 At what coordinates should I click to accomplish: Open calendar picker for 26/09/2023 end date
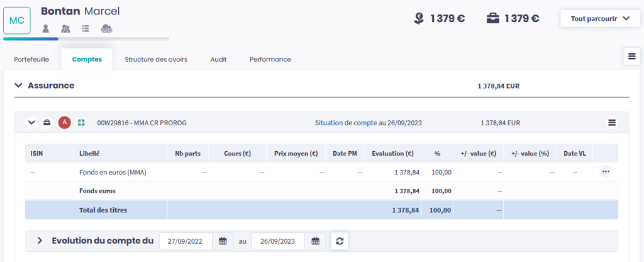315,241
